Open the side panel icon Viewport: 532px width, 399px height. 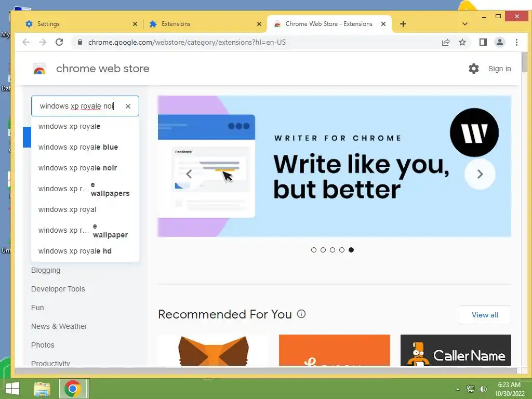[x=483, y=42]
